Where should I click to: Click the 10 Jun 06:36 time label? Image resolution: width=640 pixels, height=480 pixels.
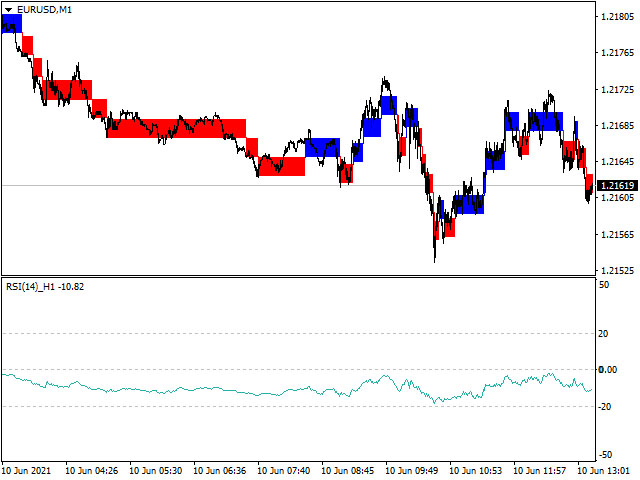point(220,471)
